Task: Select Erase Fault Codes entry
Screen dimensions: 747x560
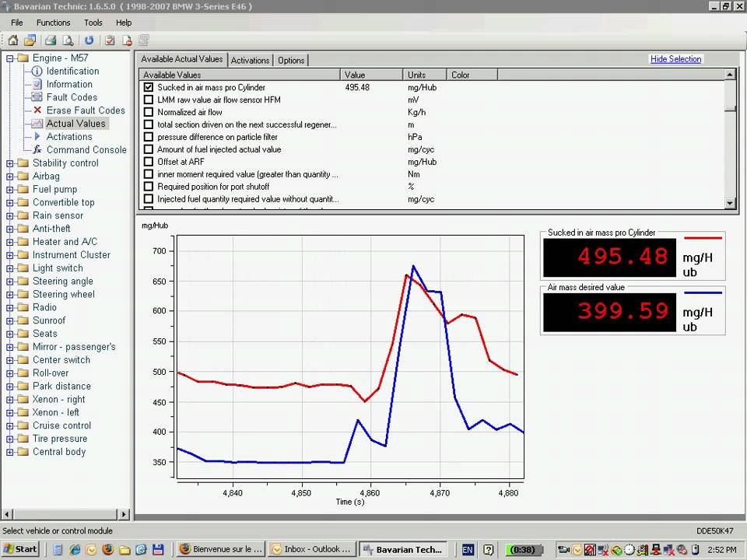Action: (86, 110)
